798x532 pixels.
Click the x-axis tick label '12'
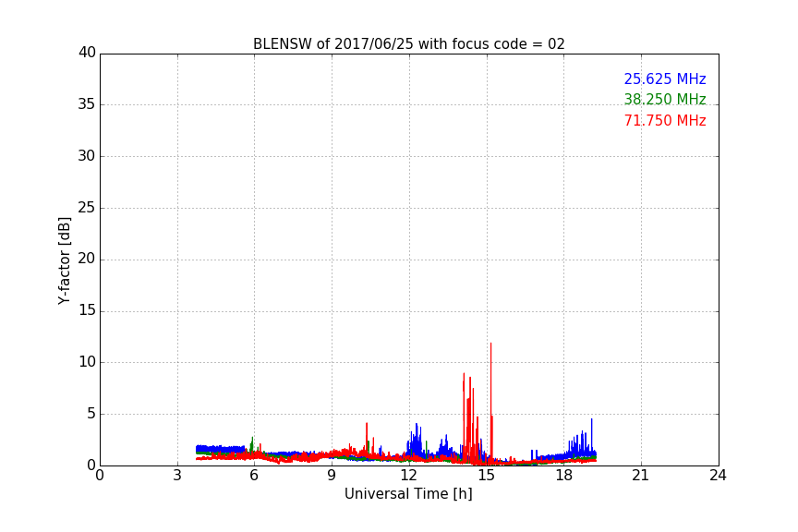408,476
